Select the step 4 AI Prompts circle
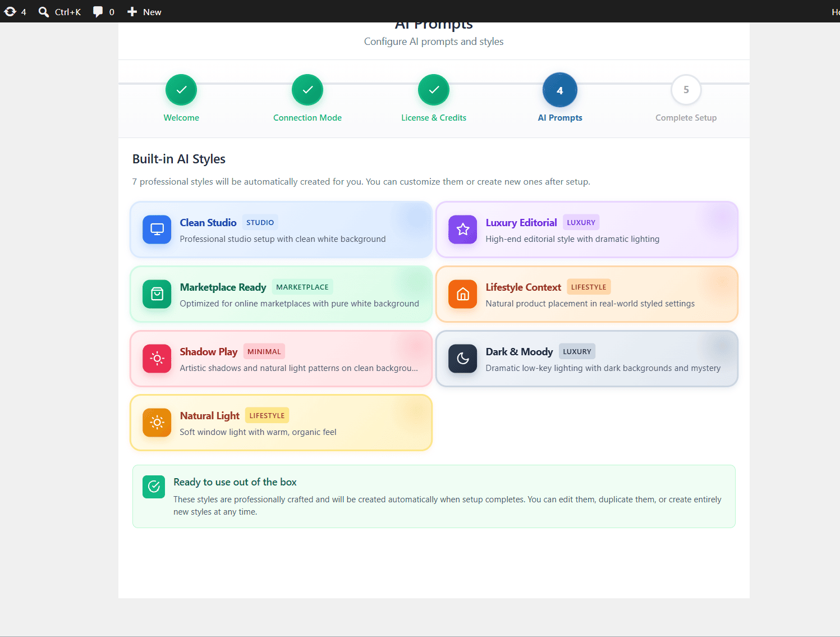Image resolution: width=840 pixels, height=637 pixels. (x=560, y=90)
